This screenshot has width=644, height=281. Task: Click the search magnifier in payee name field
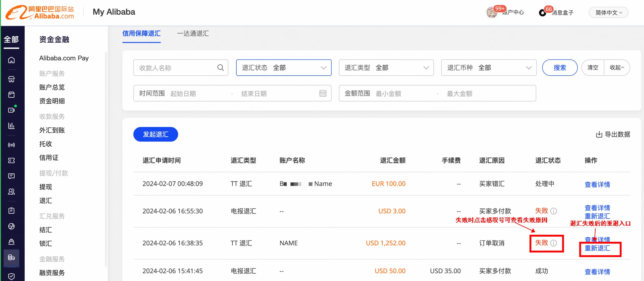click(220, 68)
